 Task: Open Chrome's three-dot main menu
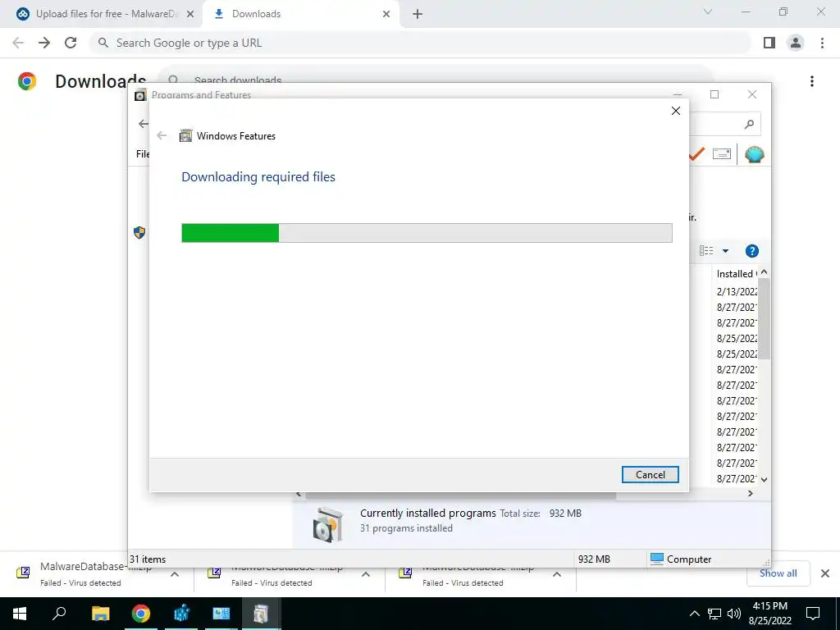pyautogui.click(x=822, y=43)
